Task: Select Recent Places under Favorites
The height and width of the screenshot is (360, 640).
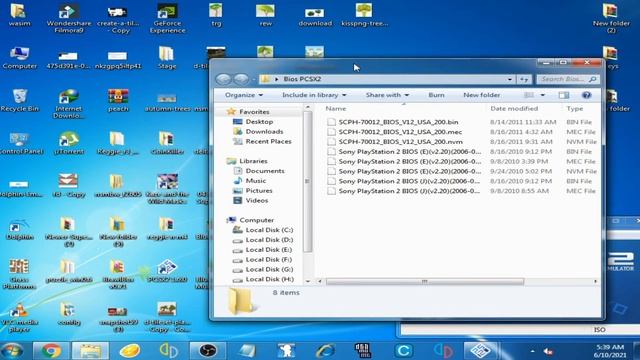Action: pyautogui.click(x=268, y=141)
